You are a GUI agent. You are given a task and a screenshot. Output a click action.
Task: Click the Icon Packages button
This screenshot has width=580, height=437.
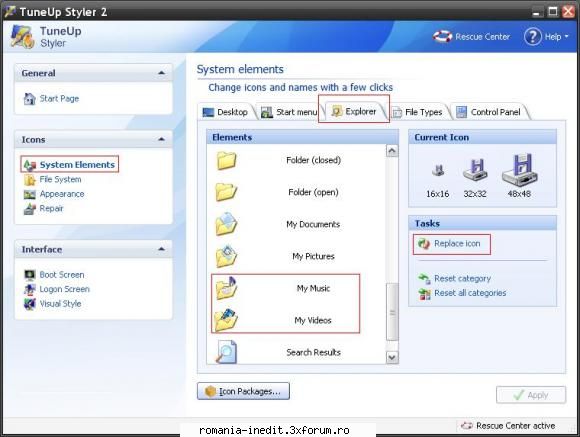pos(243,391)
